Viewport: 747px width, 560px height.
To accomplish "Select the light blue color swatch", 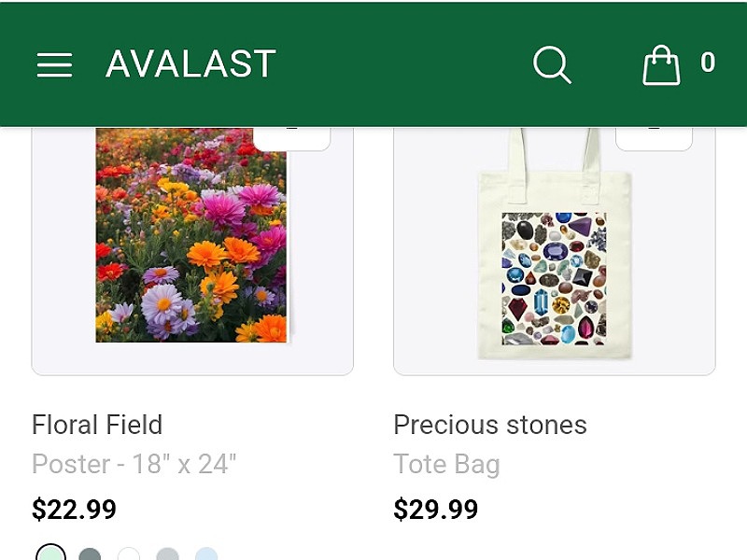I will coord(206,554).
